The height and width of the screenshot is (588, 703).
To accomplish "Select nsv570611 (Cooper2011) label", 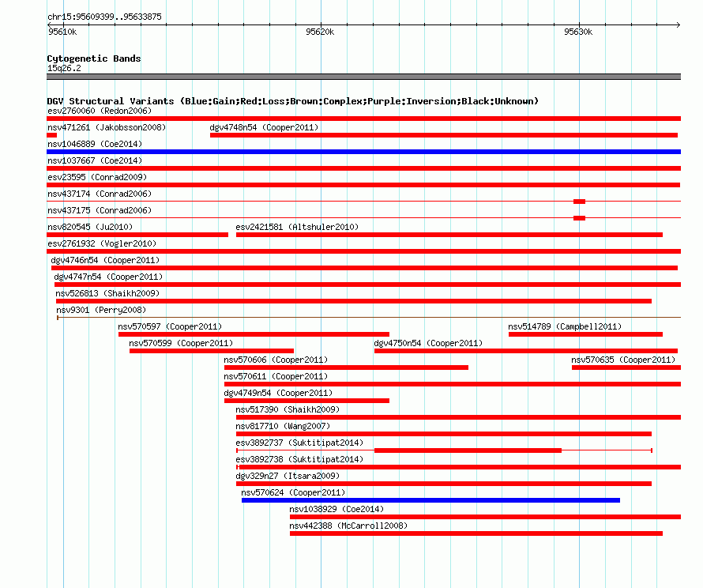I will [276, 376].
